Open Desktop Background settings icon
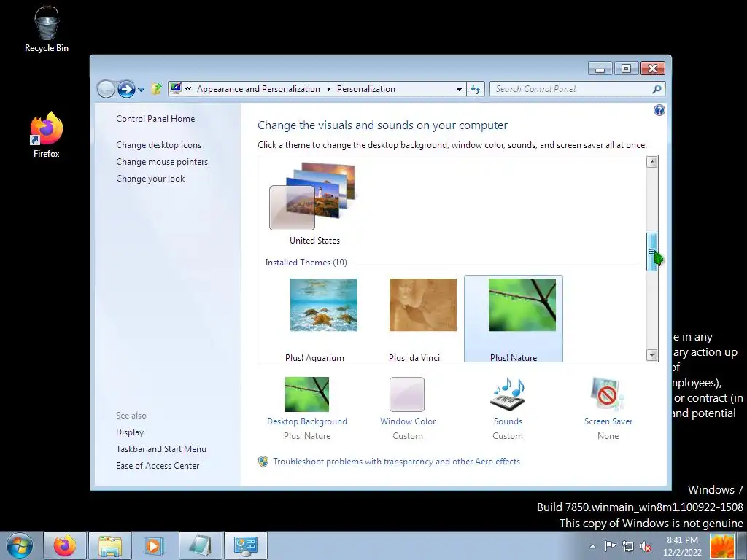The image size is (747, 560). pos(307,394)
